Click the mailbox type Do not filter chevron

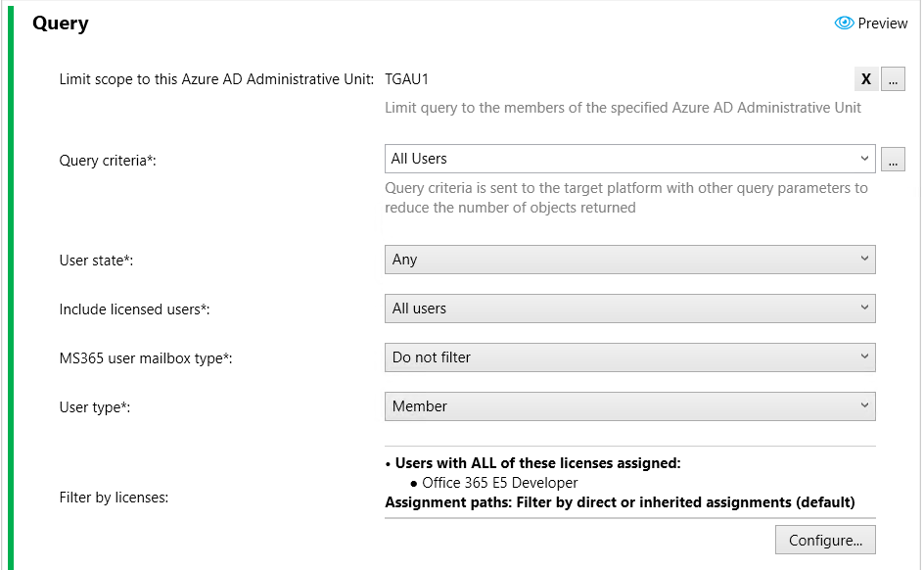[864, 356]
